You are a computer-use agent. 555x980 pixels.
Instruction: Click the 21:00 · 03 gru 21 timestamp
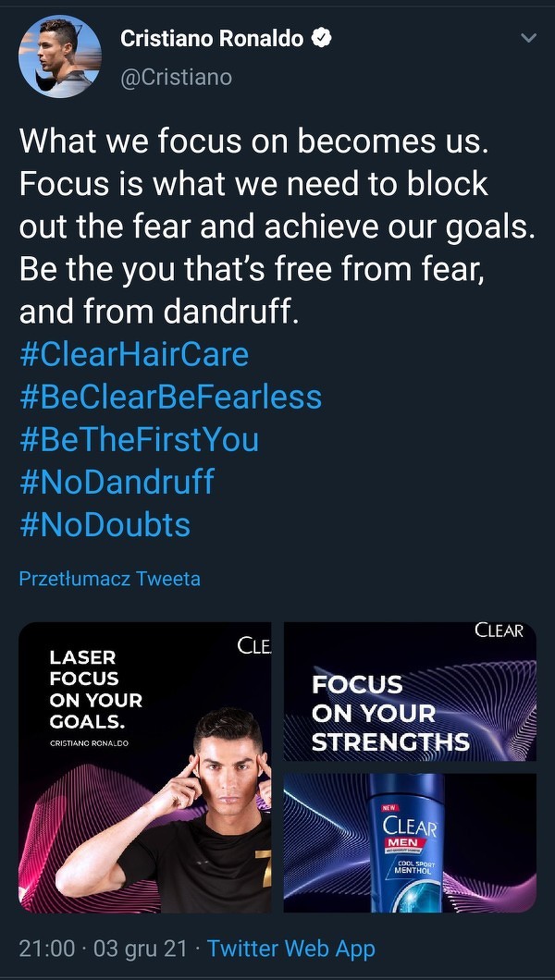click(x=103, y=949)
